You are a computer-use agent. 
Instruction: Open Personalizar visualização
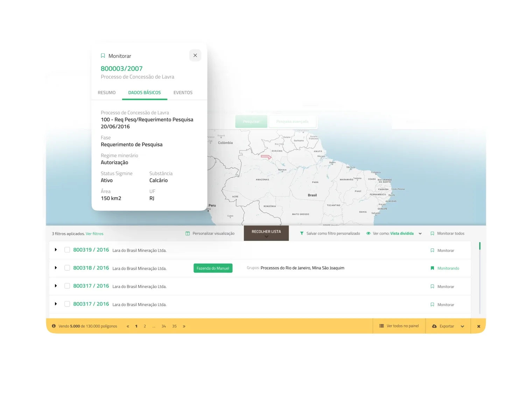tap(213, 233)
